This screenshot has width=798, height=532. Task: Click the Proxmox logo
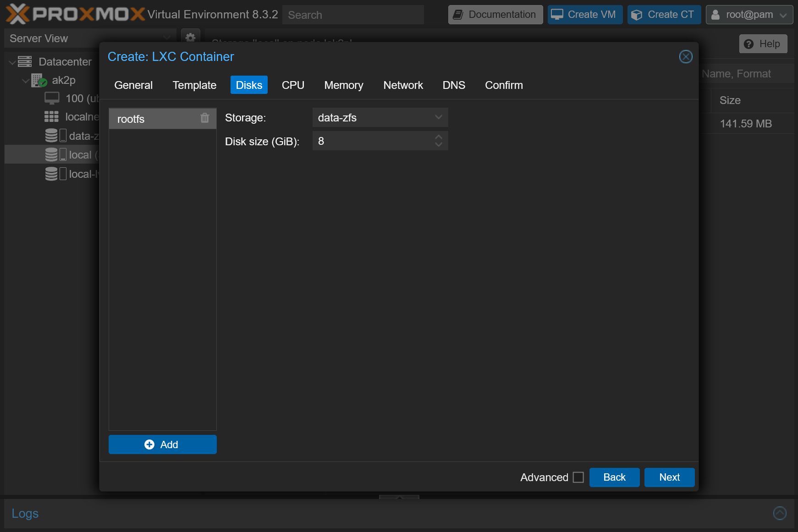pyautogui.click(x=76, y=14)
